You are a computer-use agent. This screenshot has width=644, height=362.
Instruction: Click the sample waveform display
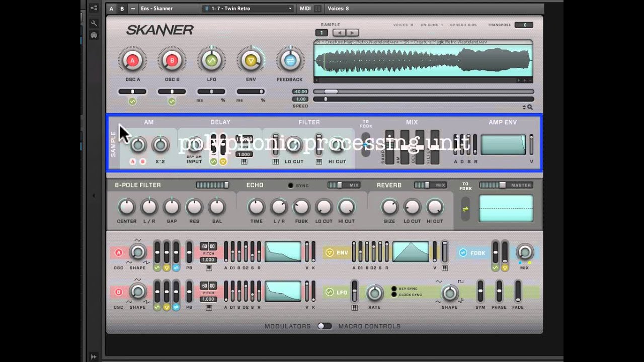point(423,60)
